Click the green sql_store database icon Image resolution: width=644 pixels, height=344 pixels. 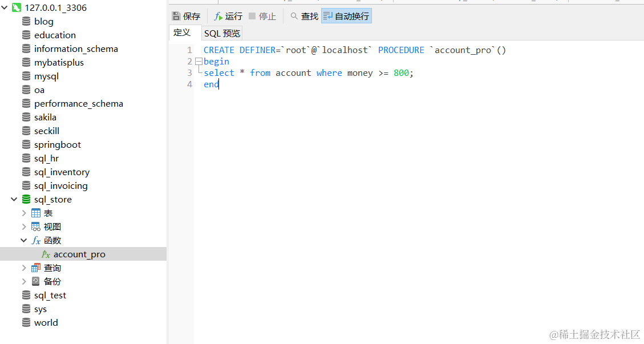26,199
